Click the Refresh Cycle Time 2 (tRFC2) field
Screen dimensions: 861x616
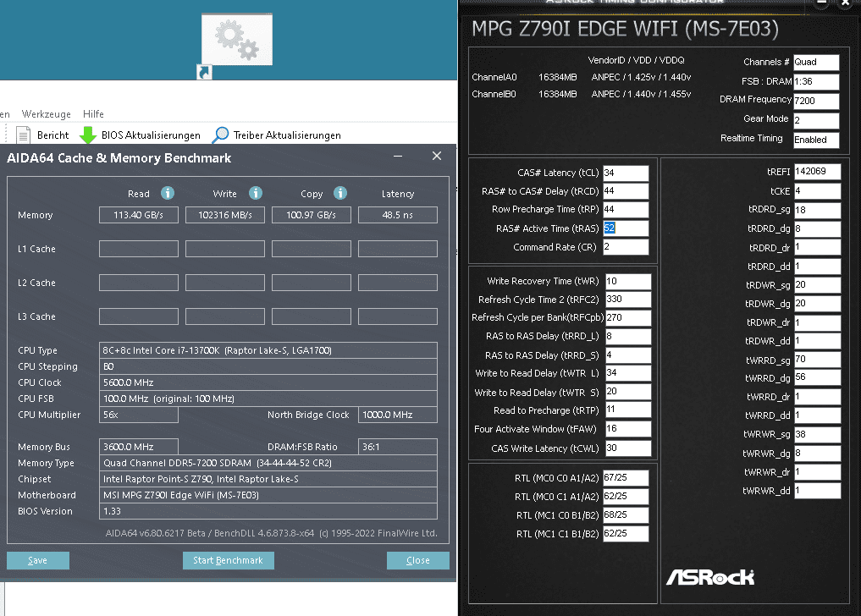[628, 300]
